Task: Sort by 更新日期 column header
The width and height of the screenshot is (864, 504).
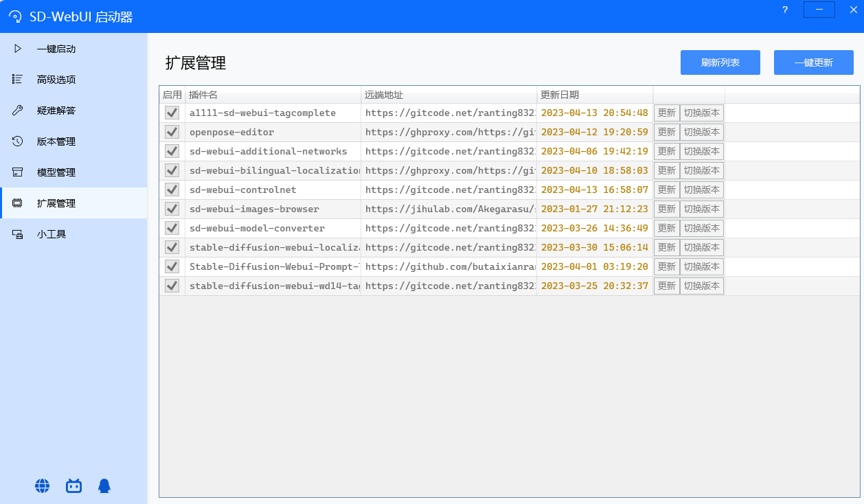Action: pyautogui.click(x=595, y=95)
